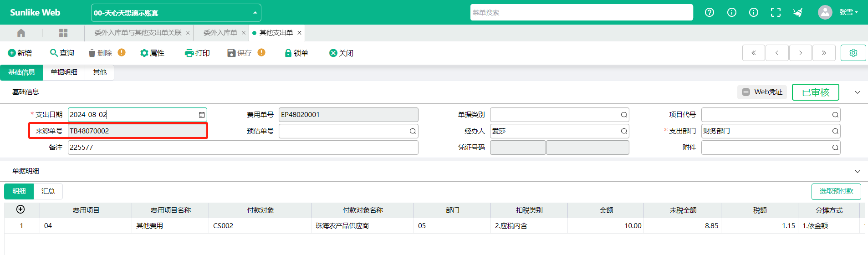The image size is (868, 255).
Task: Open the account selector dropdown 00-天心天思演示账套
Action: (176, 13)
